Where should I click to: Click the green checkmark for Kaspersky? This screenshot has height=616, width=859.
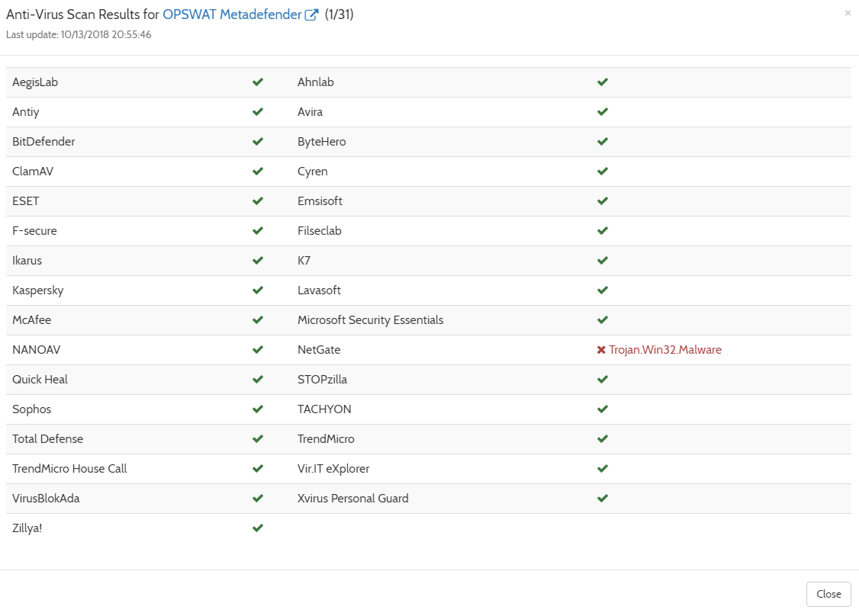[x=258, y=290]
